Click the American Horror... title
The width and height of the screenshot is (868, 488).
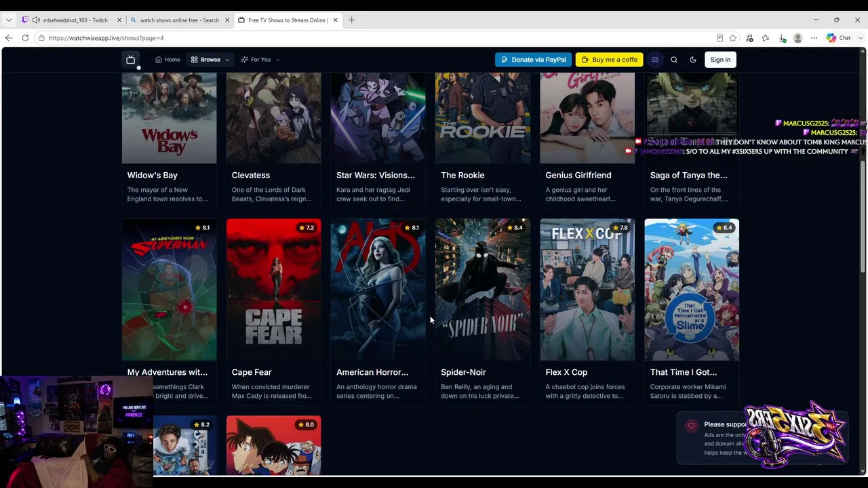pos(372,372)
